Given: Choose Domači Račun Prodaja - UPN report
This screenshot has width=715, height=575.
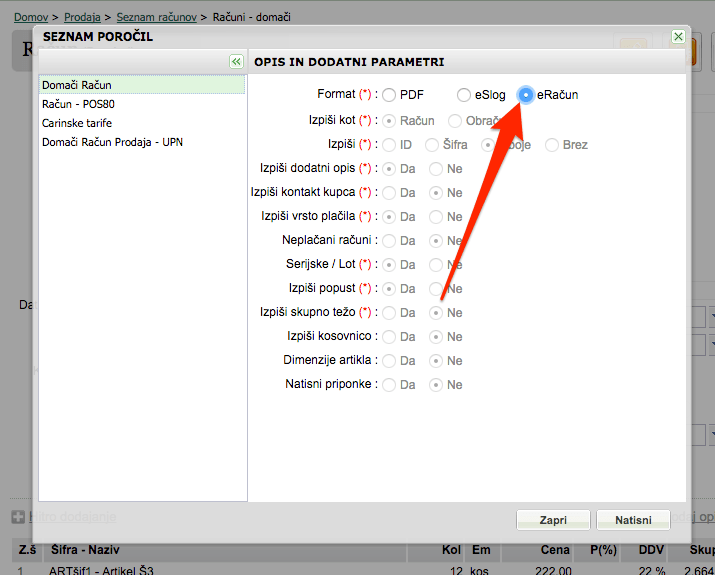Looking at the screenshot, I should [142, 142].
